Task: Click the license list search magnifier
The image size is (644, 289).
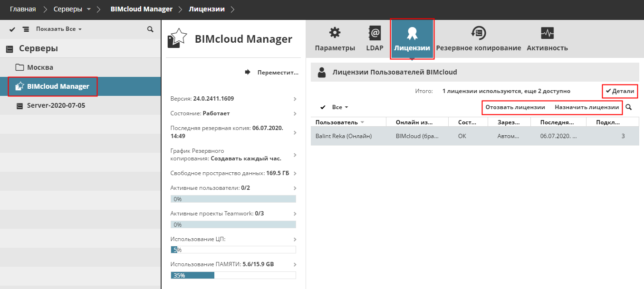Action: point(629,107)
